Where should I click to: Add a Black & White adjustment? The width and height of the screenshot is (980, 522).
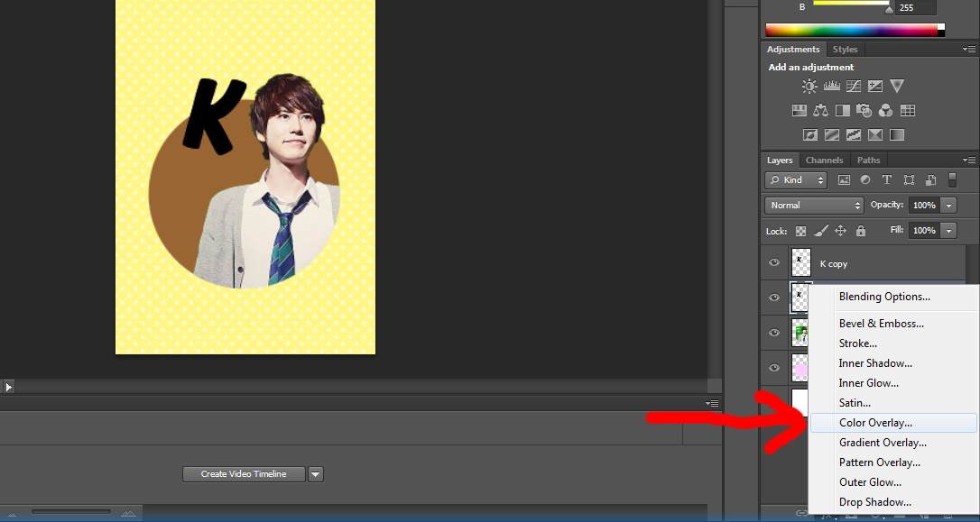843,111
